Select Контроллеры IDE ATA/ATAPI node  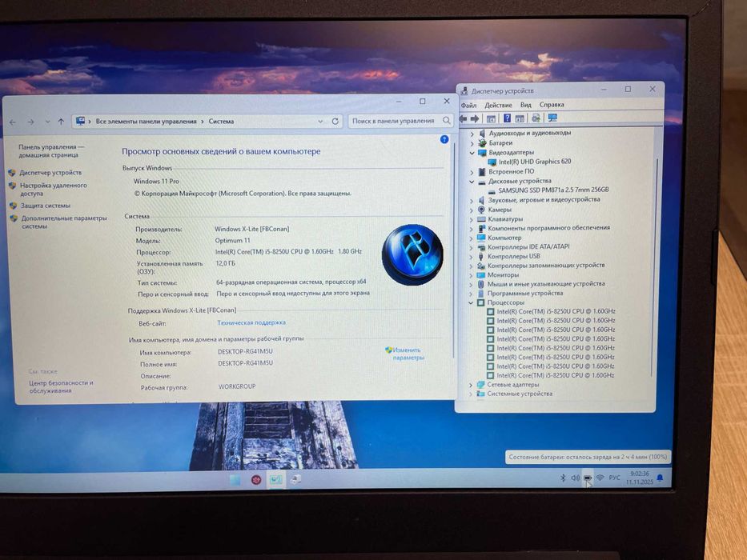(528, 247)
